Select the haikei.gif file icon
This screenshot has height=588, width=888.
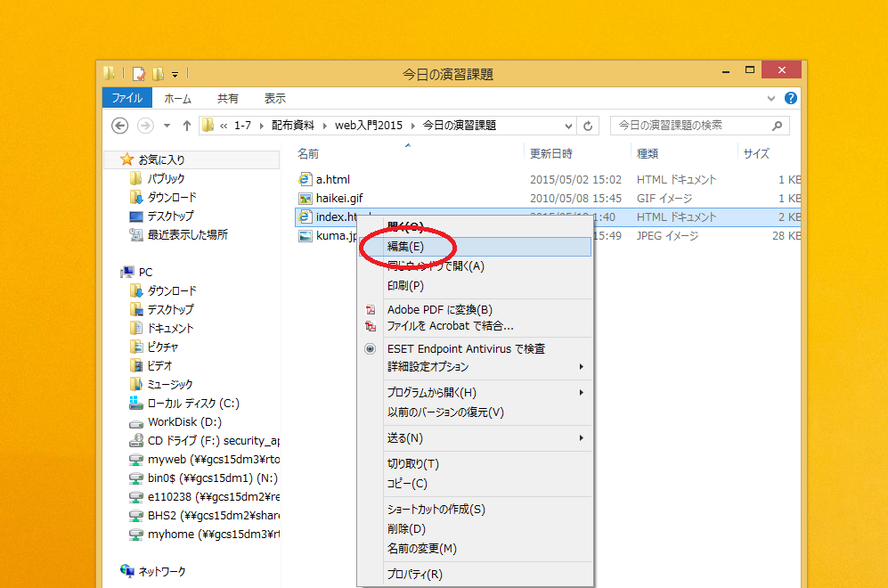coord(306,199)
